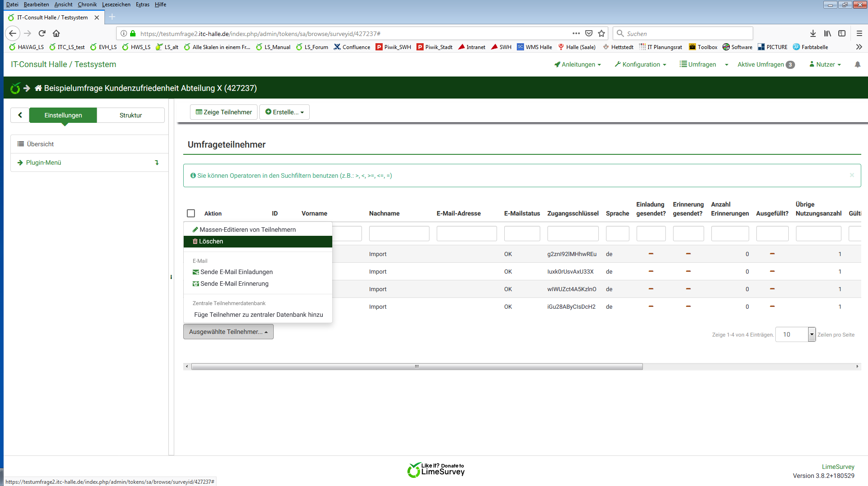Click the notification bell icon

click(857, 65)
